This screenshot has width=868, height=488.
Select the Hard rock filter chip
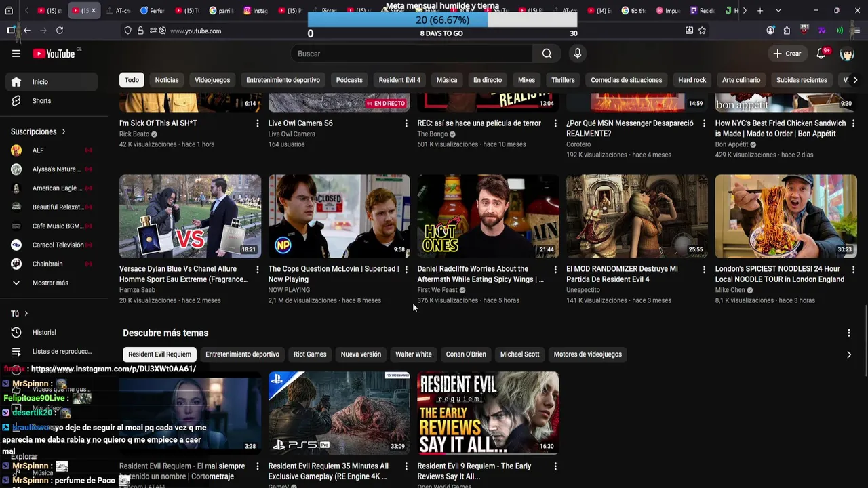coord(692,80)
